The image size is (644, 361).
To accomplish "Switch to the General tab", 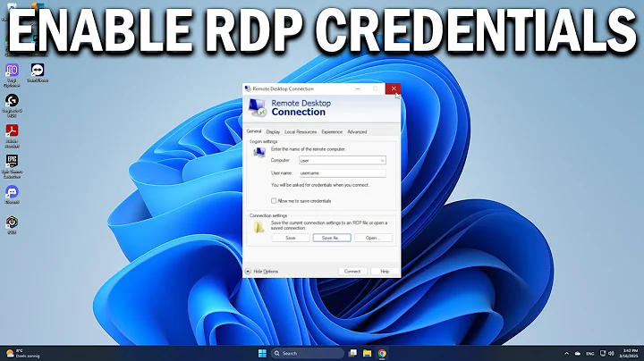I will (254, 131).
